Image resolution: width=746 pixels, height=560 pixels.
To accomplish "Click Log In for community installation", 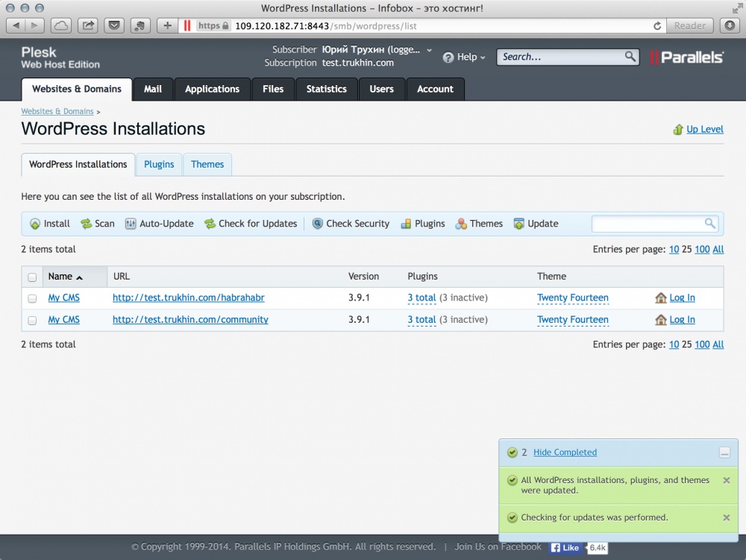I will click(683, 320).
